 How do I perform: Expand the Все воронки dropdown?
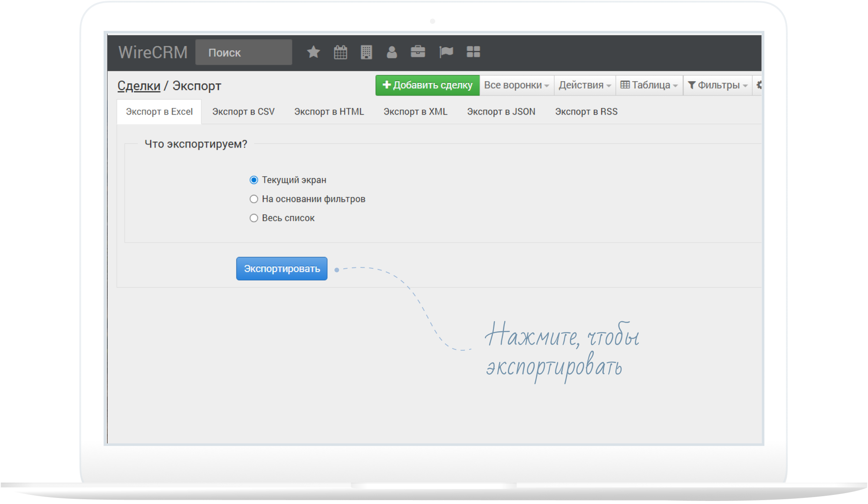click(x=516, y=85)
